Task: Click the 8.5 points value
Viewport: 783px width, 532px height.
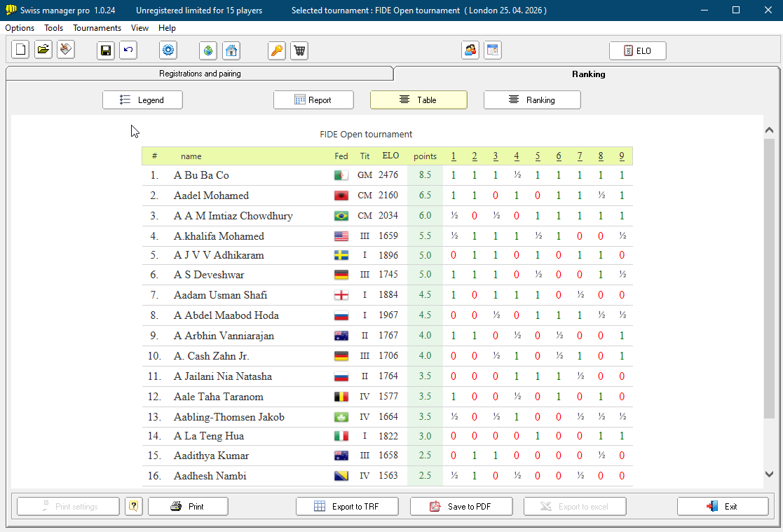Action: pyautogui.click(x=425, y=175)
